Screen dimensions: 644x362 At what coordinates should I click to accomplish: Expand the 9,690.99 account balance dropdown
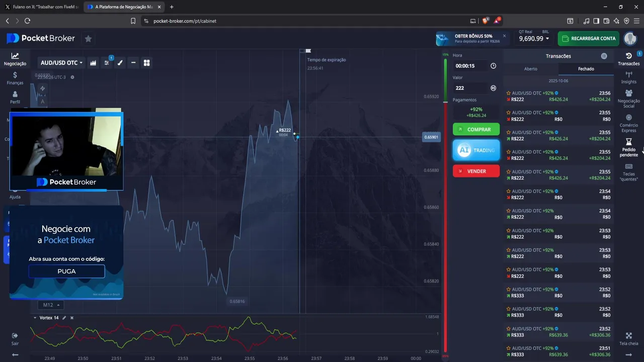coord(534,39)
